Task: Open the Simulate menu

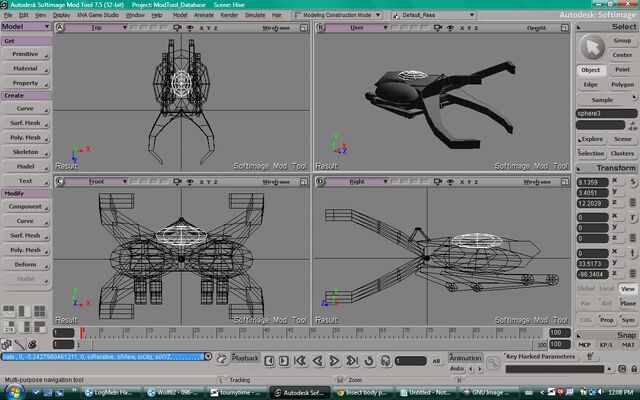Action: click(255, 15)
